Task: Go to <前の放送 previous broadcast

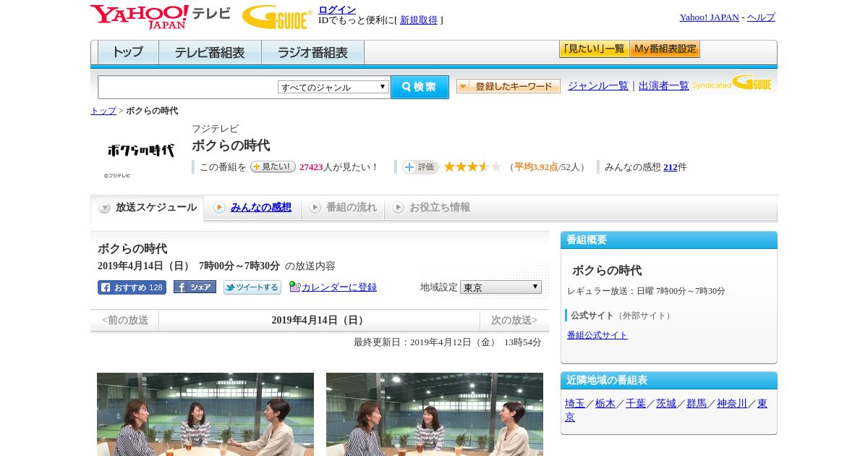Action: 125,320
